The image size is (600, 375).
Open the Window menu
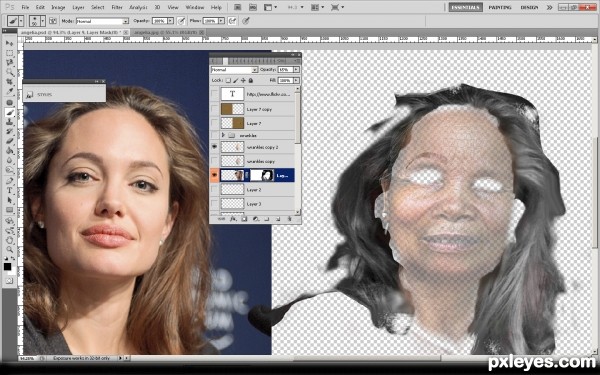(x=195, y=7)
